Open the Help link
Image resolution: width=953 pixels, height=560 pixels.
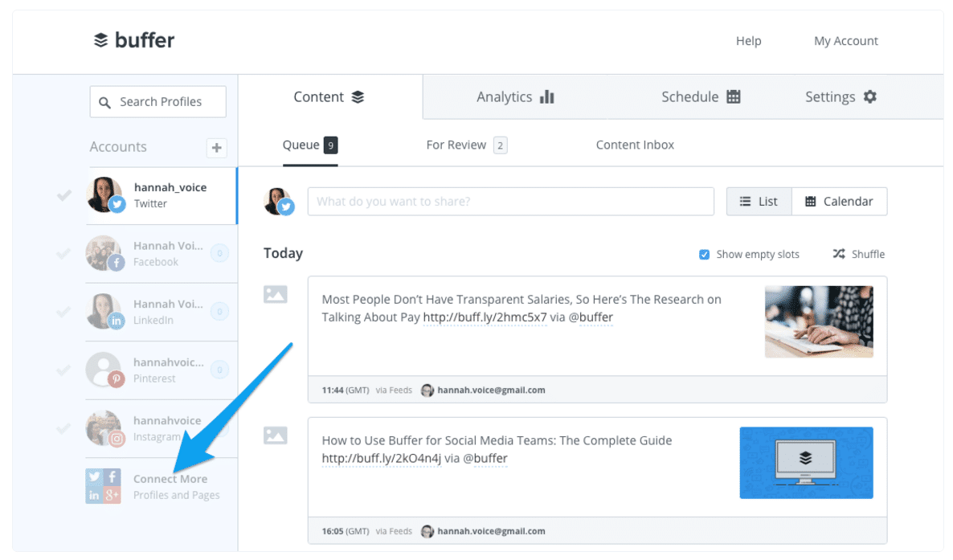[748, 41]
